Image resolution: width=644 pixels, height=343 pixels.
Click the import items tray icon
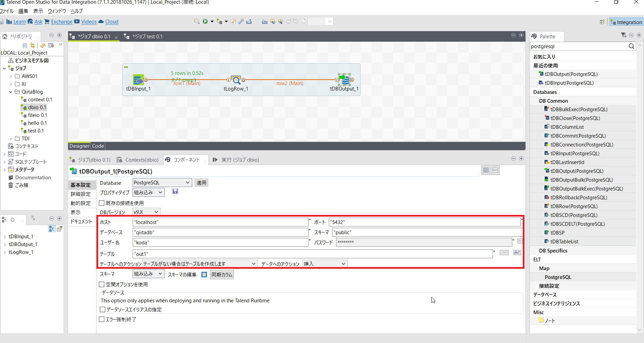(x=264, y=21)
